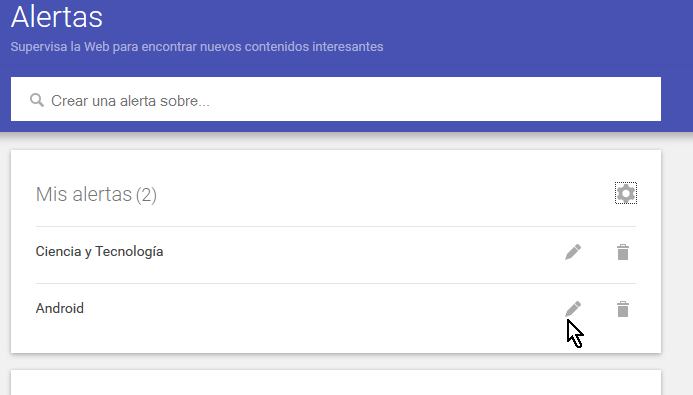This screenshot has width=693, height=395.
Task: Click the 'Alertas' page title
Action: 57,17
